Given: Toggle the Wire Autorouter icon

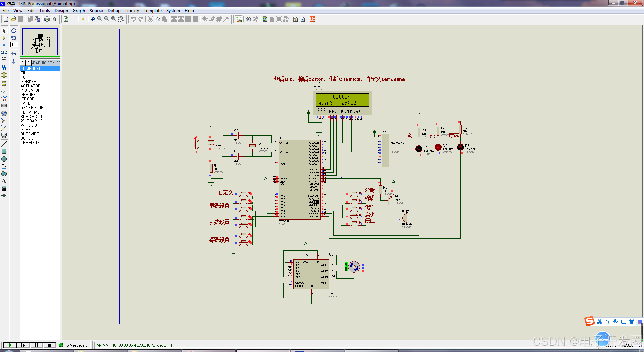Looking at the screenshot, I should click(x=238, y=19).
